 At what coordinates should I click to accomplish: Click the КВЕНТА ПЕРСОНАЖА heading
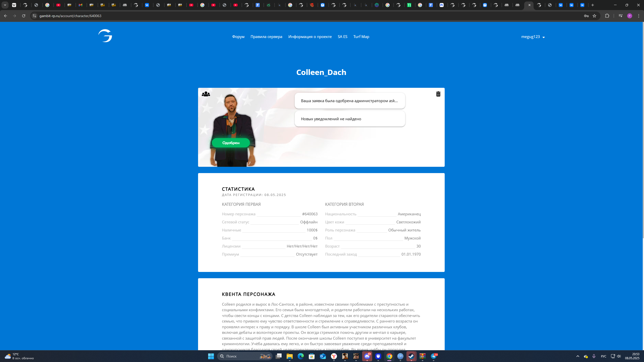click(x=249, y=294)
